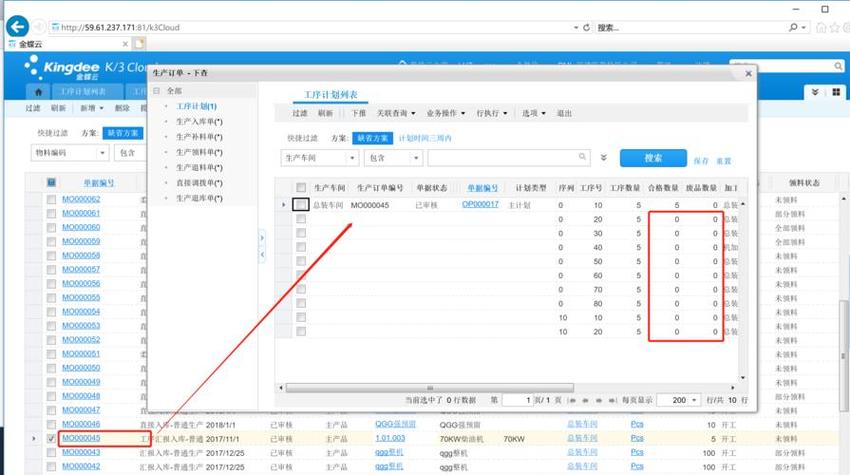This screenshot has width=850, height=475.
Task: Check the MO000050 row checkbox
Action: (51, 368)
